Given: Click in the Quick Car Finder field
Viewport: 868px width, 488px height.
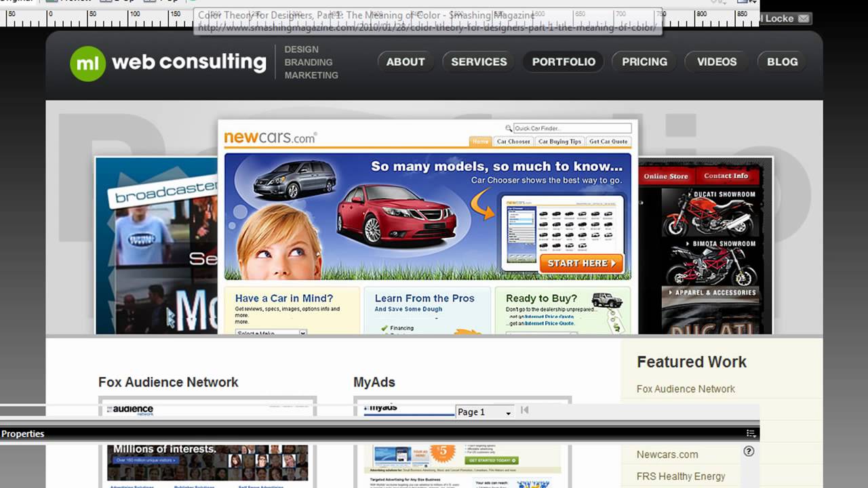Looking at the screenshot, I should click(572, 128).
